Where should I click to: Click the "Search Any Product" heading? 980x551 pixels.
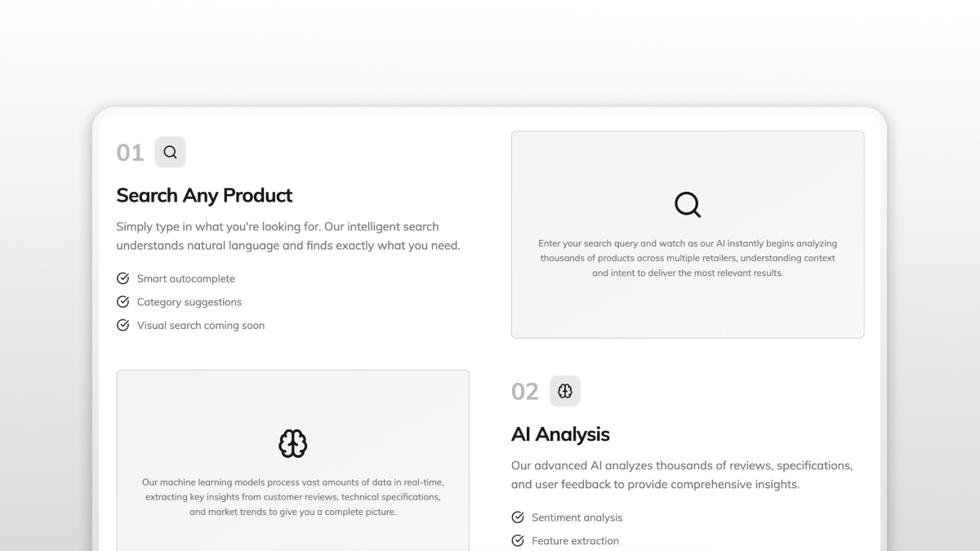(204, 195)
